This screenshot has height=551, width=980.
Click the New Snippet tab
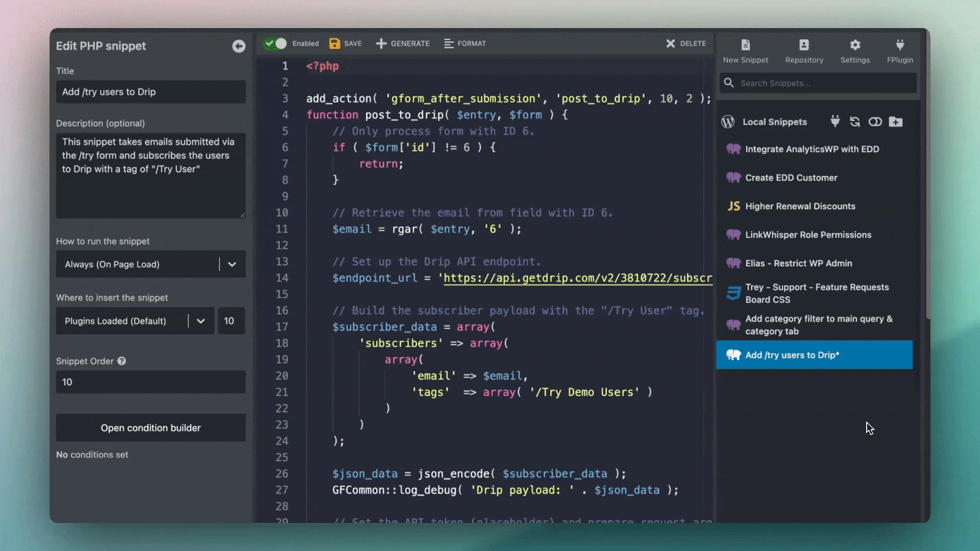pos(745,51)
